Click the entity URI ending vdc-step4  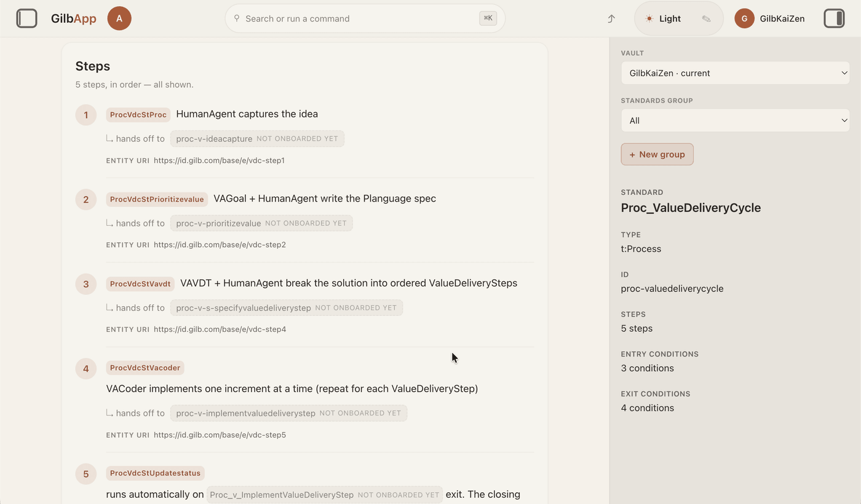click(x=220, y=329)
